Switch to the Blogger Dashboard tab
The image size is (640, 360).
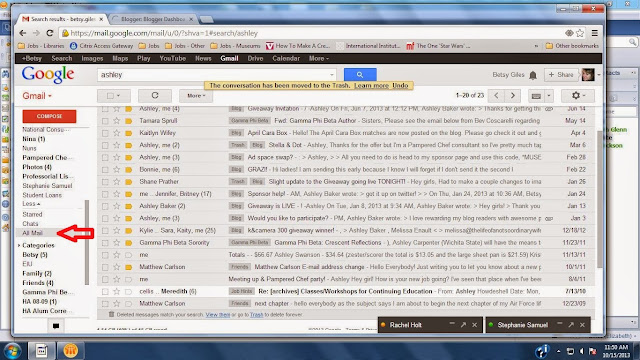(153, 19)
